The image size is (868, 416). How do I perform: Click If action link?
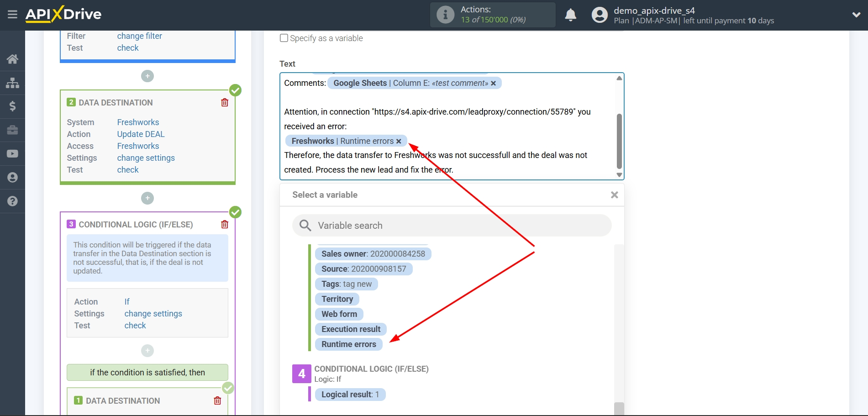point(127,301)
